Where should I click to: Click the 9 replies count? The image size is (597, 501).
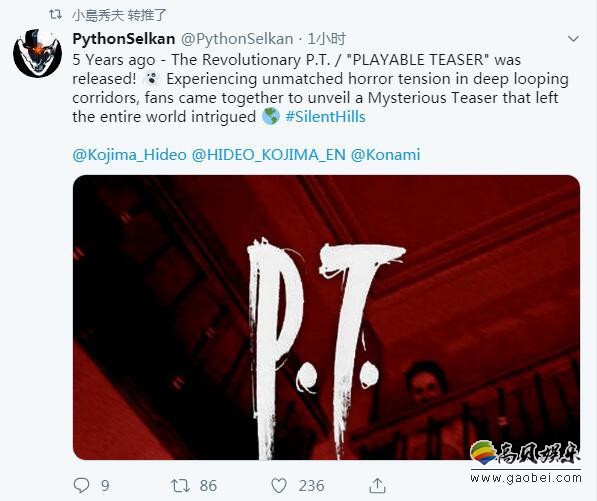point(105,486)
